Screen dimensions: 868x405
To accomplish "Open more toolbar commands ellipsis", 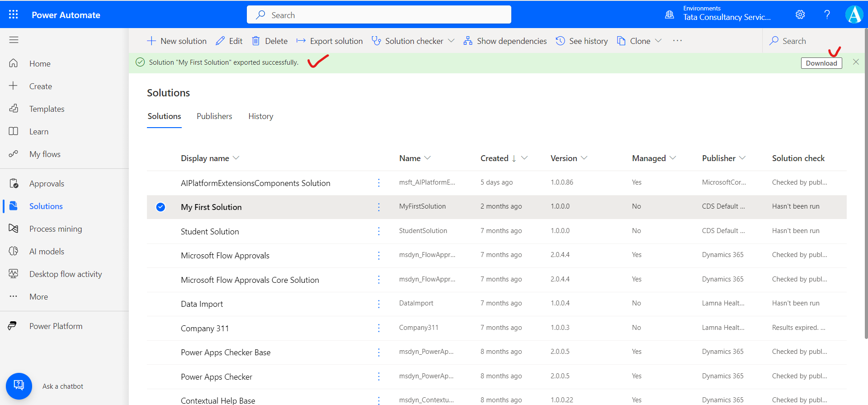I will coord(677,41).
